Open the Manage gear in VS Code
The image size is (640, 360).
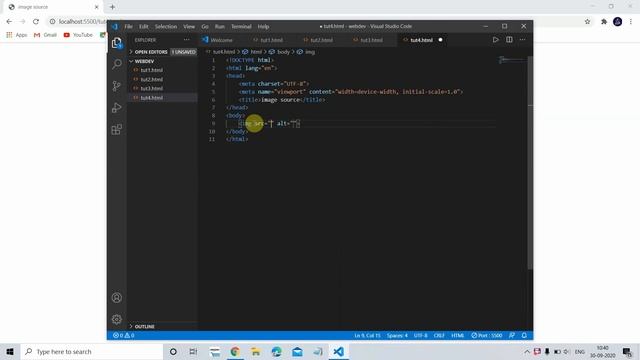pyautogui.click(x=117, y=319)
